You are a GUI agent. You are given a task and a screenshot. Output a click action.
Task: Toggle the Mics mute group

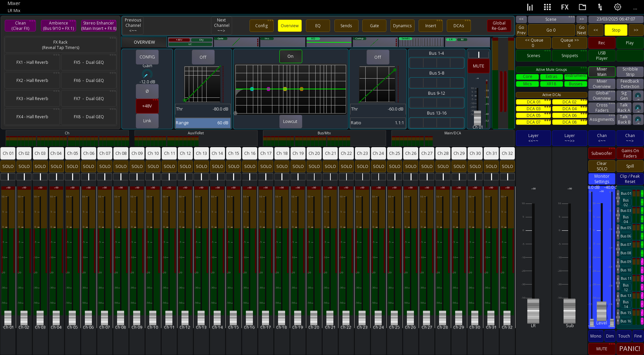(527, 84)
